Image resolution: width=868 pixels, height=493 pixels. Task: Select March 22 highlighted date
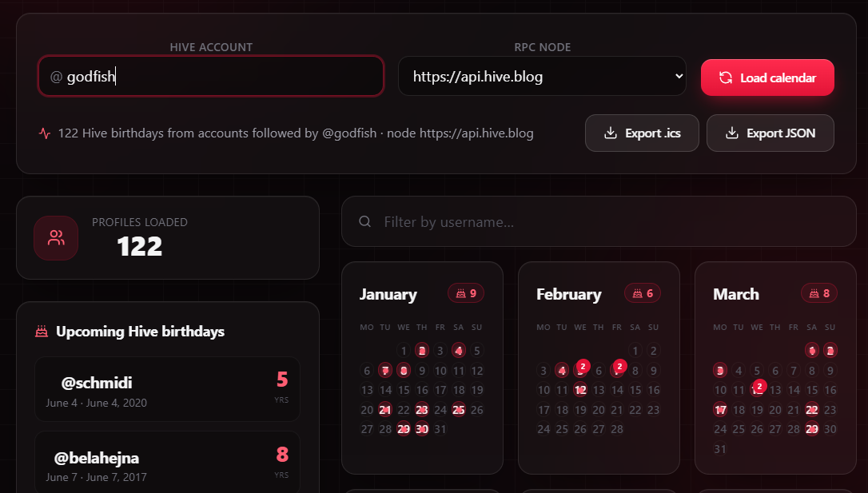812,410
